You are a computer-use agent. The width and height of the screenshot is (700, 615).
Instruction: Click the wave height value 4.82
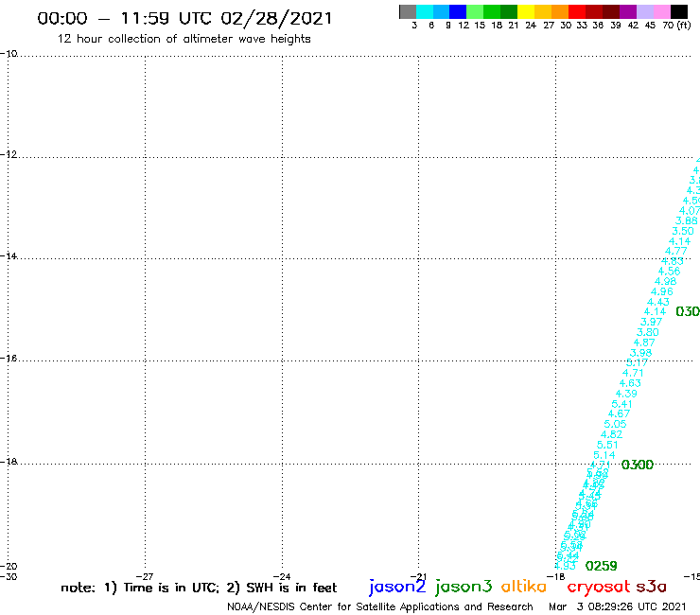point(612,434)
